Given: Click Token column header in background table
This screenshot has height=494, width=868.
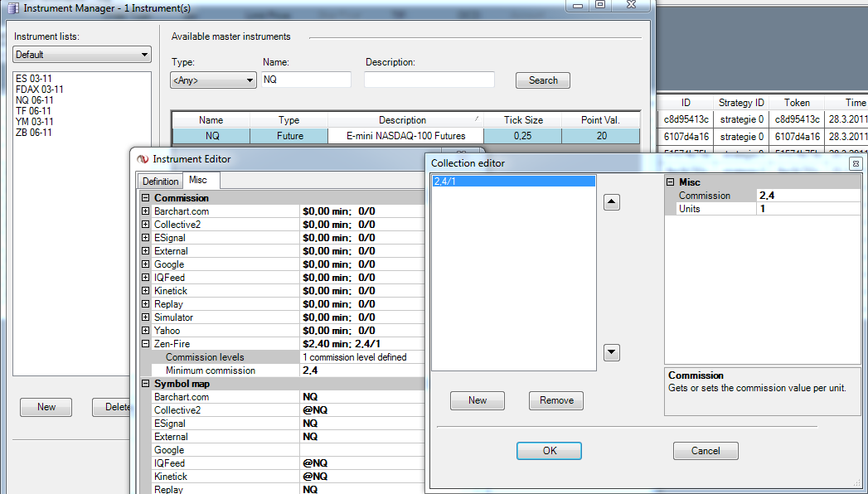Looking at the screenshot, I should [797, 103].
